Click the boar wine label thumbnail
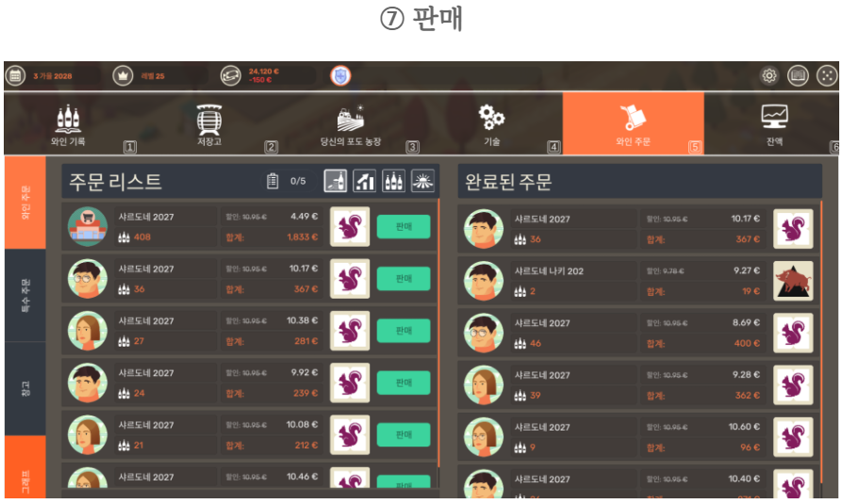 coord(793,281)
